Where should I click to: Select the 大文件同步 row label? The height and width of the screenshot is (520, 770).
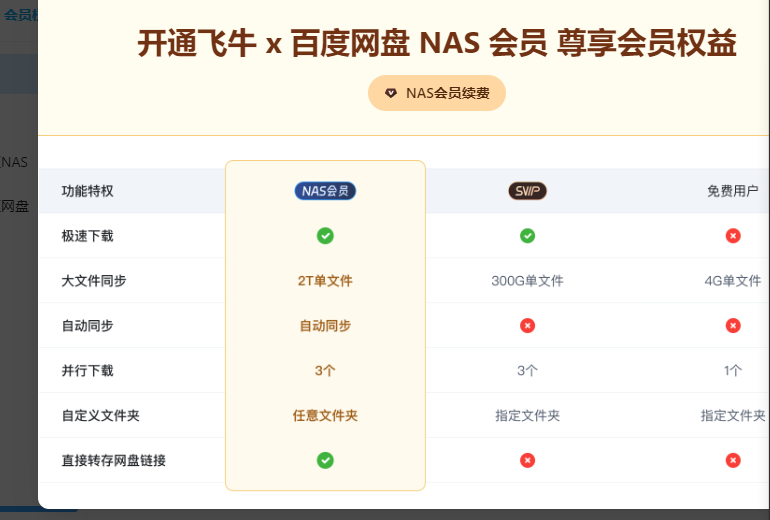click(94, 281)
